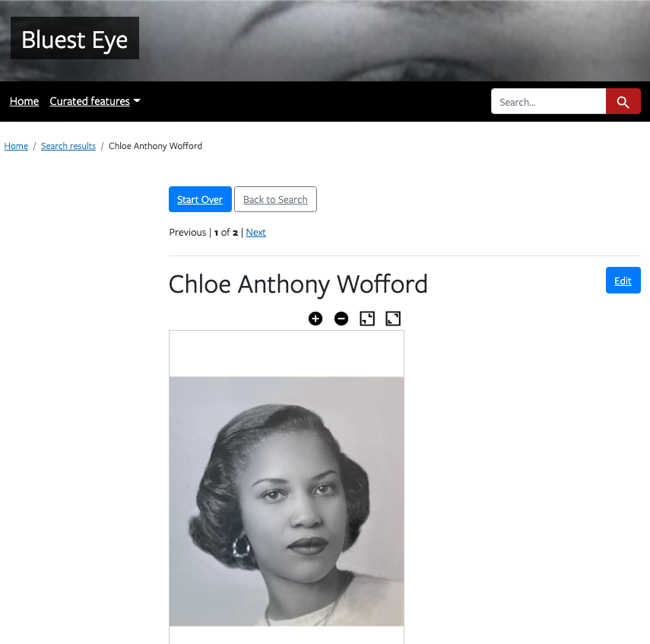Click the Chloe Anthony Wofford portrait photo
650x644 pixels.
[x=287, y=501]
